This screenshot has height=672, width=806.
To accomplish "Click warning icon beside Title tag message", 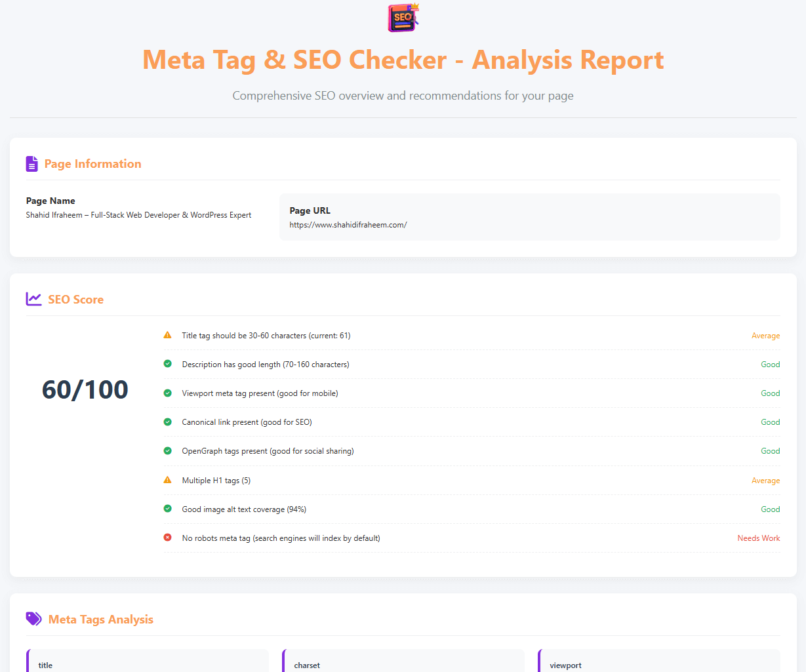I will (x=168, y=335).
